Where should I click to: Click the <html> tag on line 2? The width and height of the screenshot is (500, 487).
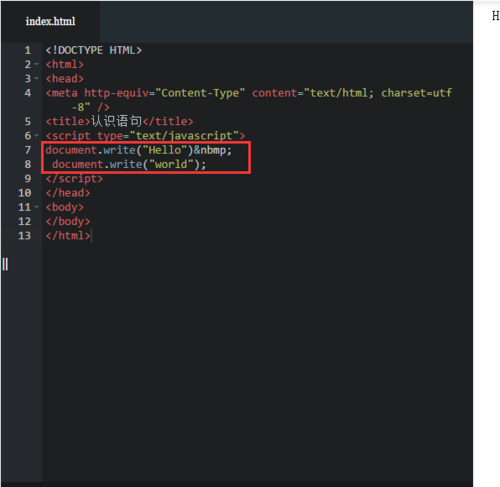point(65,64)
